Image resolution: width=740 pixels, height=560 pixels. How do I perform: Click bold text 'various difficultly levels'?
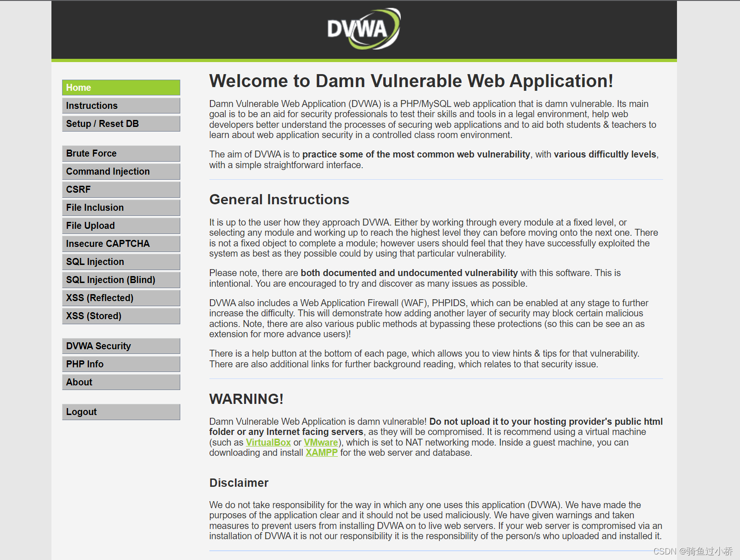coord(605,154)
